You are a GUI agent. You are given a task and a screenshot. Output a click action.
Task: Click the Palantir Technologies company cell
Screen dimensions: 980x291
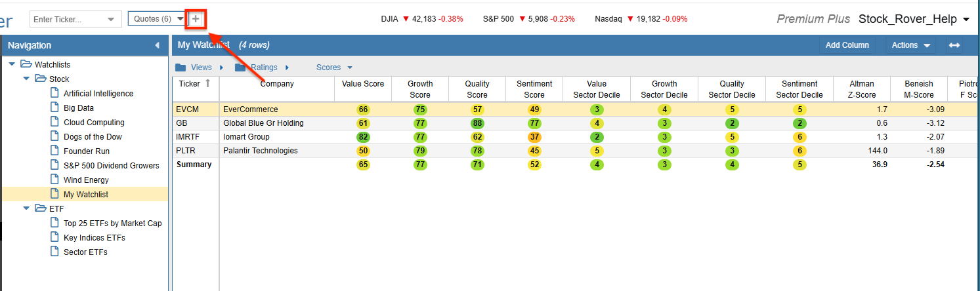click(277, 151)
